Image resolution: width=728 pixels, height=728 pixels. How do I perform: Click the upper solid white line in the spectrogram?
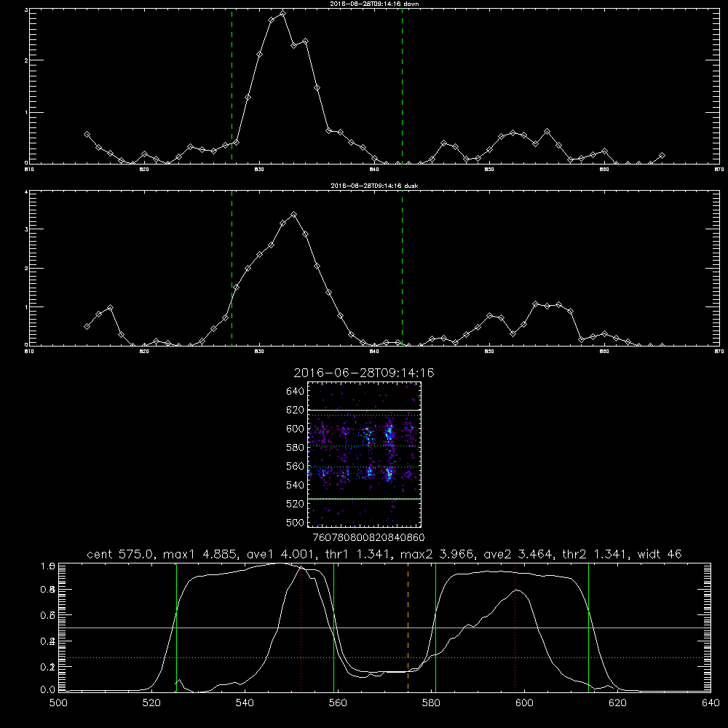click(364, 411)
